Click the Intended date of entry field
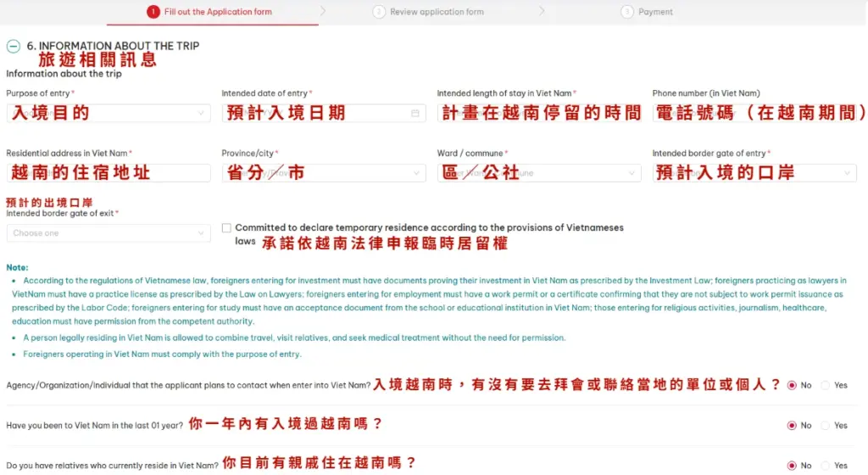This screenshot has width=868, height=475. pyautogui.click(x=324, y=113)
